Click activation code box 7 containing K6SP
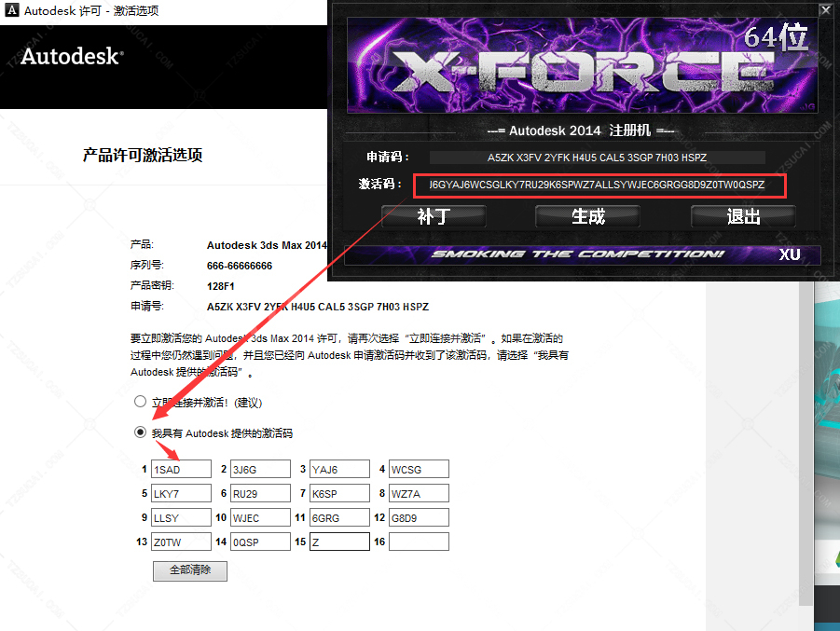This screenshot has width=840, height=631. pos(339,493)
